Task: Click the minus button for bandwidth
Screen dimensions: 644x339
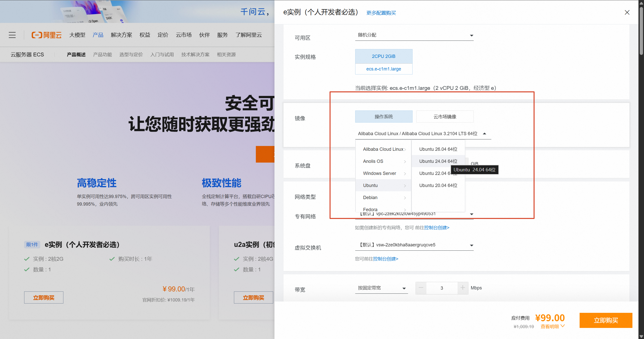Action: (421, 288)
